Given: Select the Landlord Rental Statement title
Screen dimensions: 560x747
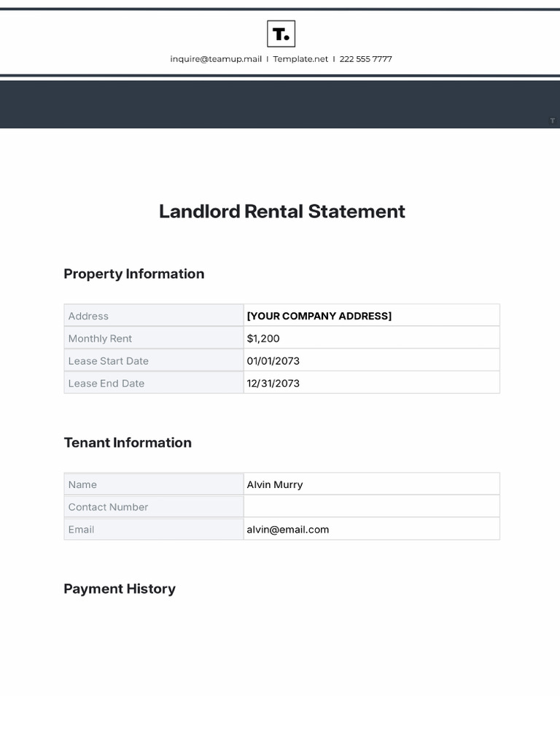Looking at the screenshot, I should (281, 212).
